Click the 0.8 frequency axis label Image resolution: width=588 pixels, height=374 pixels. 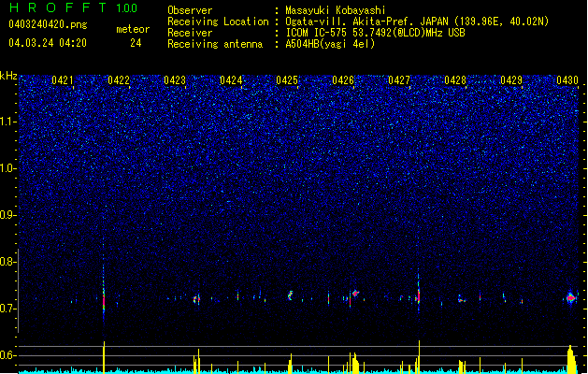click(x=7, y=262)
